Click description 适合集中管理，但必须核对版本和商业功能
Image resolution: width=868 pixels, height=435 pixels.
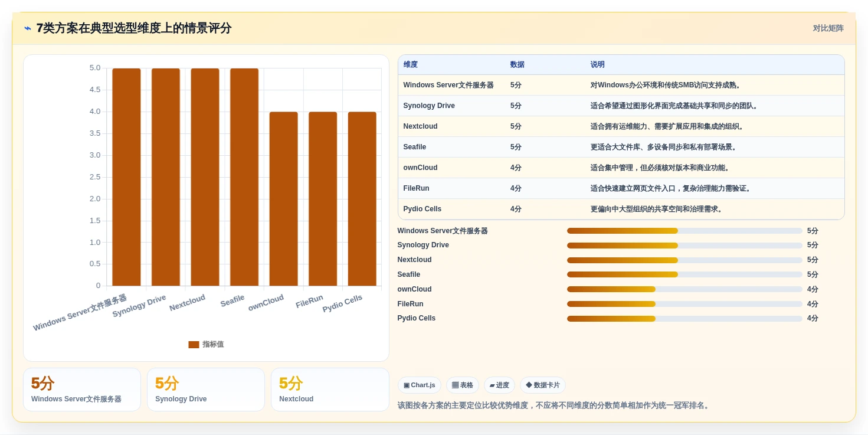tap(660, 168)
